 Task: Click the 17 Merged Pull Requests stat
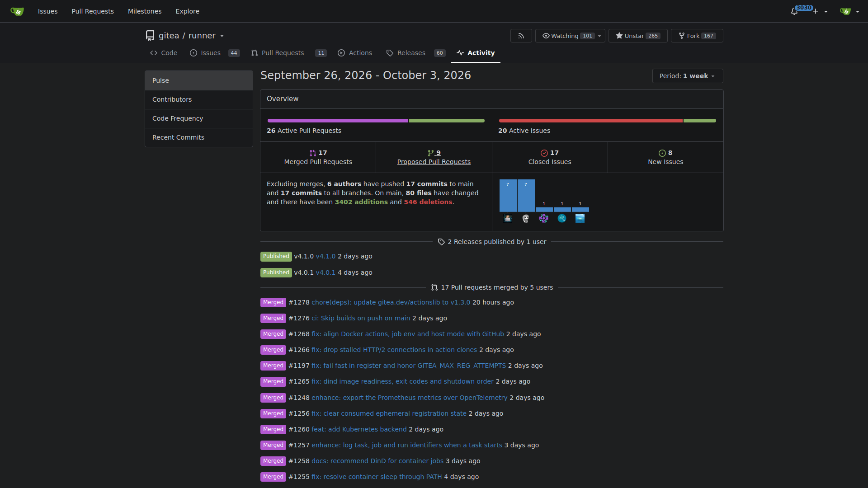(x=318, y=157)
